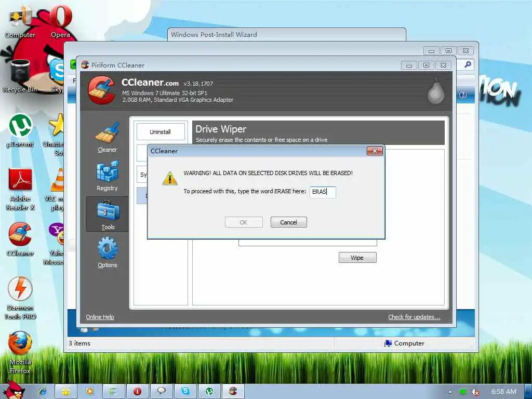Switch to uTorrent taskbar button
This screenshot has width=532, height=399.
(209, 392)
